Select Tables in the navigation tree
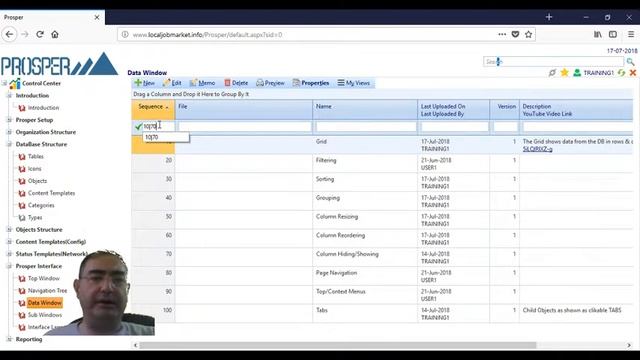The image size is (640, 360). [36, 157]
